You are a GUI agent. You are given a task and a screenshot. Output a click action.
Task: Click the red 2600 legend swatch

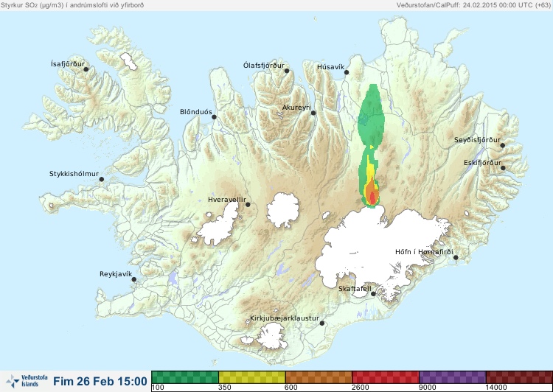386,377
